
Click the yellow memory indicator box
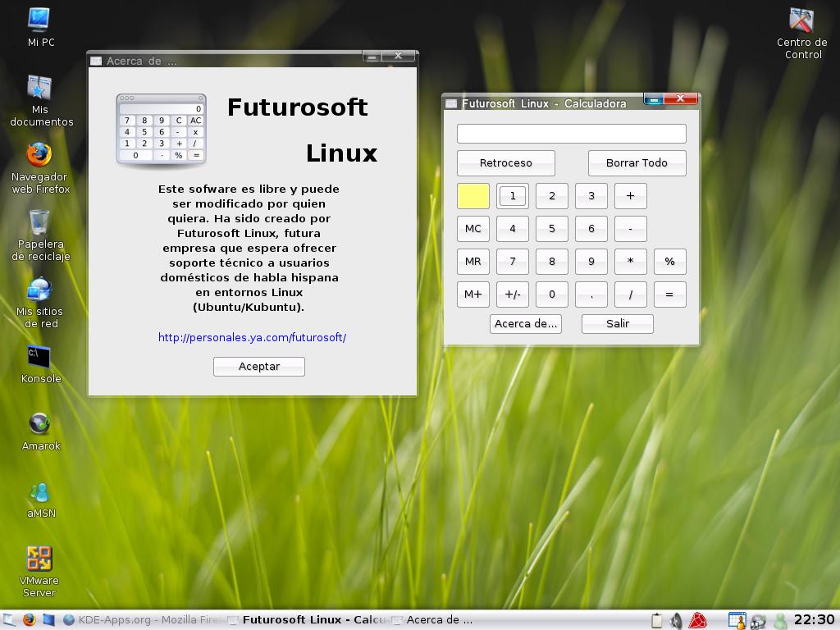point(473,196)
